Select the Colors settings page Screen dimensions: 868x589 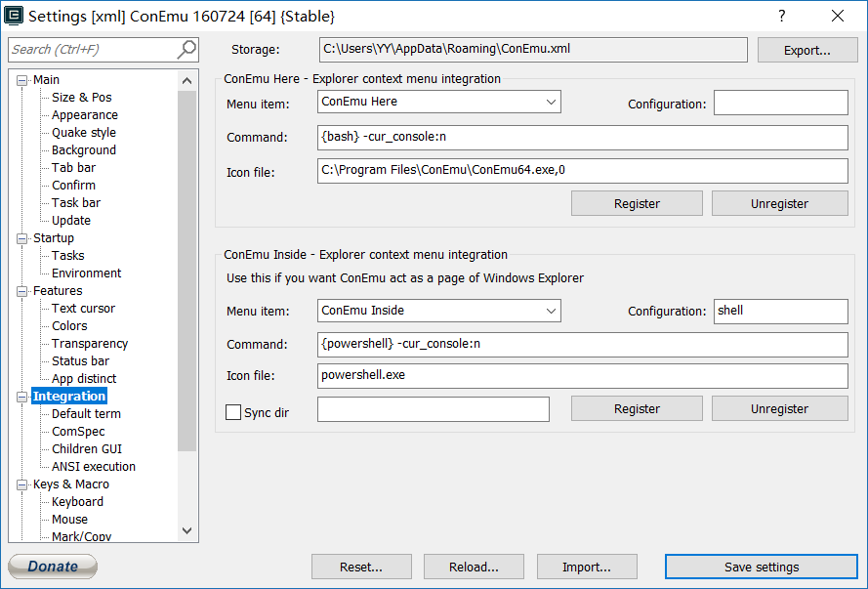(69, 326)
